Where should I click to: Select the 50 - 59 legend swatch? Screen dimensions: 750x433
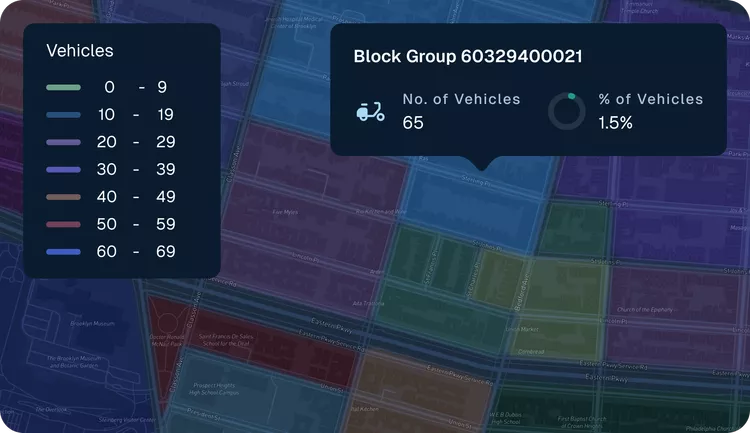[63, 224]
